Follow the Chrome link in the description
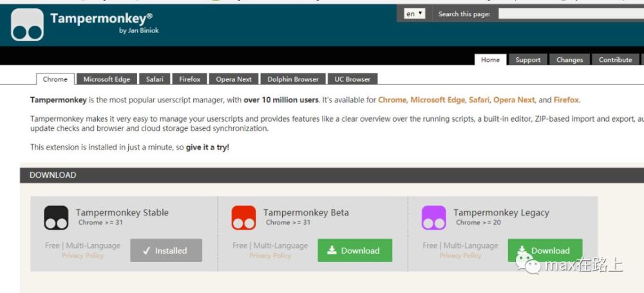The image size is (644, 293). coord(392,100)
